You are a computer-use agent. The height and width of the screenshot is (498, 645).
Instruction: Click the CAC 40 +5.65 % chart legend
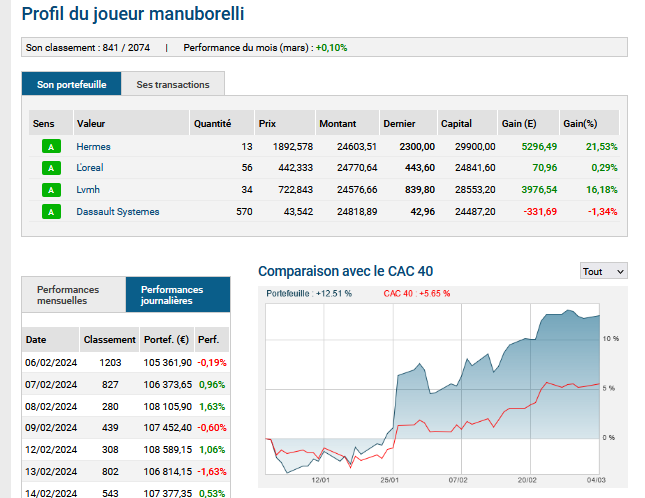point(417,294)
